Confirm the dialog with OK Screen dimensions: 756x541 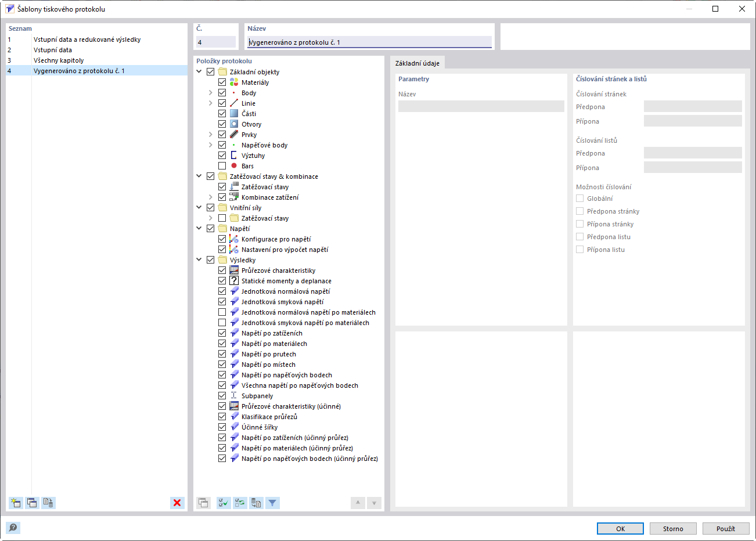point(620,529)
